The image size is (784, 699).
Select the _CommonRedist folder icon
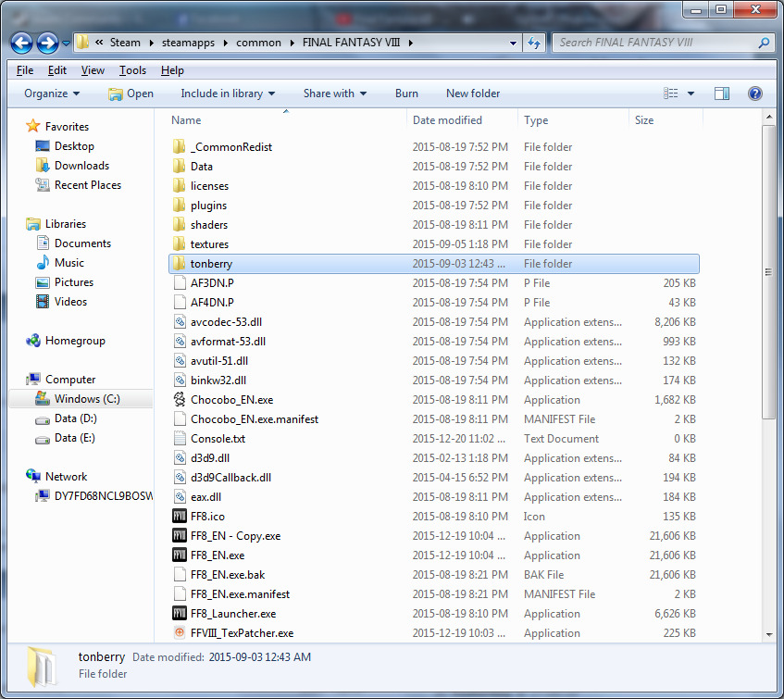click(179, 146)
